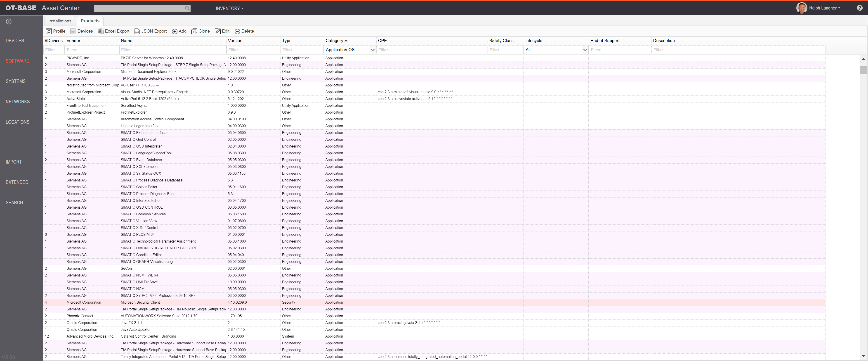Select Catalyst Control Center - Branding row
The height and width of the screenshot is (362, 868).
pos(434,336)
